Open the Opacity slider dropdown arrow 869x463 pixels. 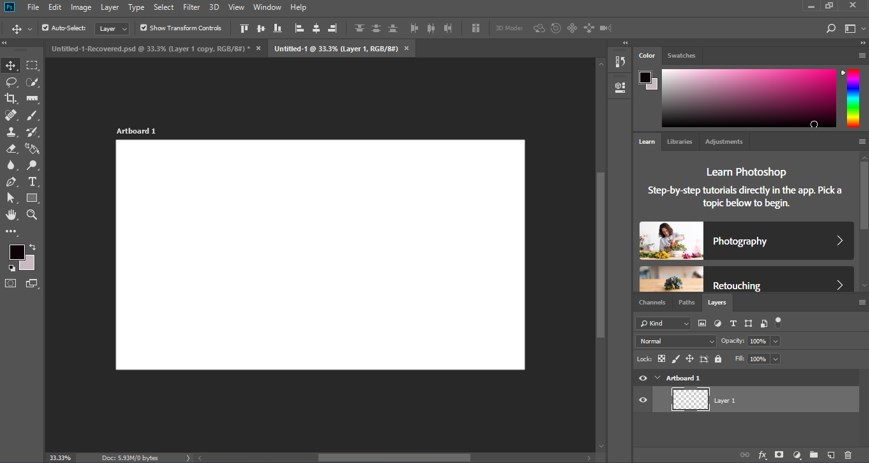[775, 341]
